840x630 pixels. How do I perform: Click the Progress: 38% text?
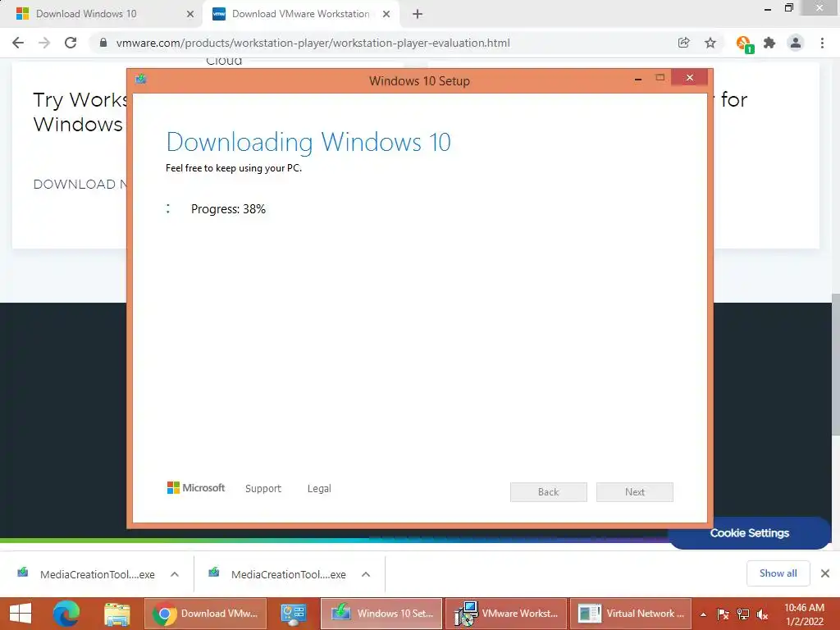(x=228, y=209)
